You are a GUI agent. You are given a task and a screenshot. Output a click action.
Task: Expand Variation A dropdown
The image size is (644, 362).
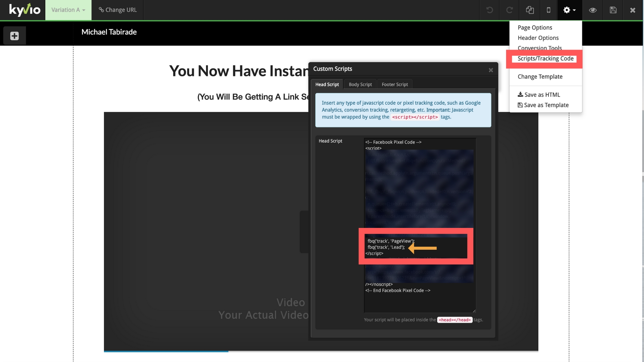coord(68,10)
